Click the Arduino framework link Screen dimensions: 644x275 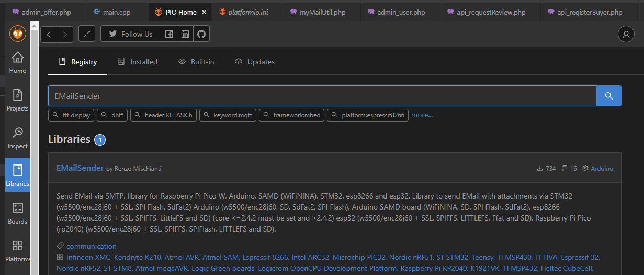point(602,169)
